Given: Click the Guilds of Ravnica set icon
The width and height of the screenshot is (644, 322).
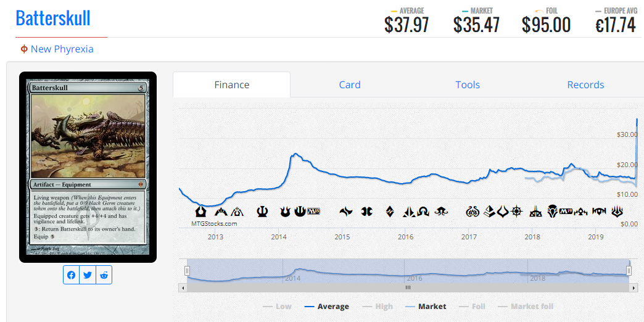Looking at the screenshot, I should 582,212.
